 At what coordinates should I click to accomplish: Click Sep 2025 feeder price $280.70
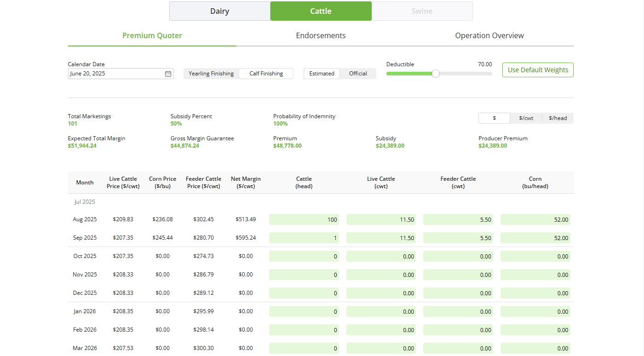(x=203, y=238)
